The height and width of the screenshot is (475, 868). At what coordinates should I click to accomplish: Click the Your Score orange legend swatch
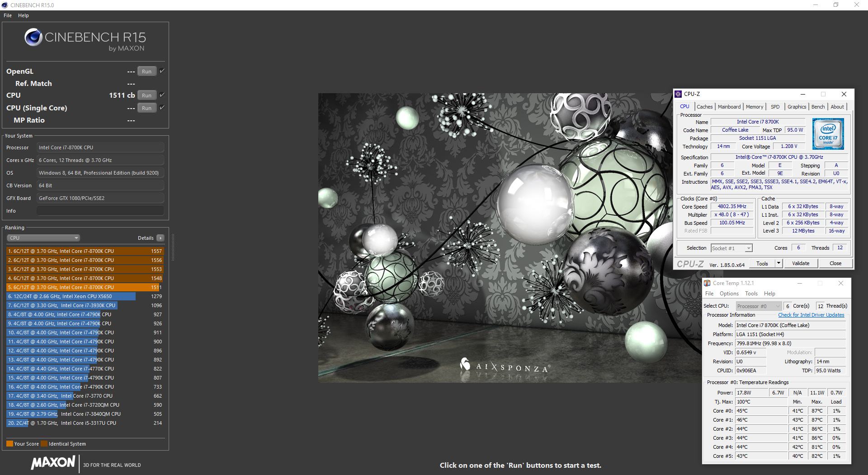pyautogui.click(x=9, y=444)
